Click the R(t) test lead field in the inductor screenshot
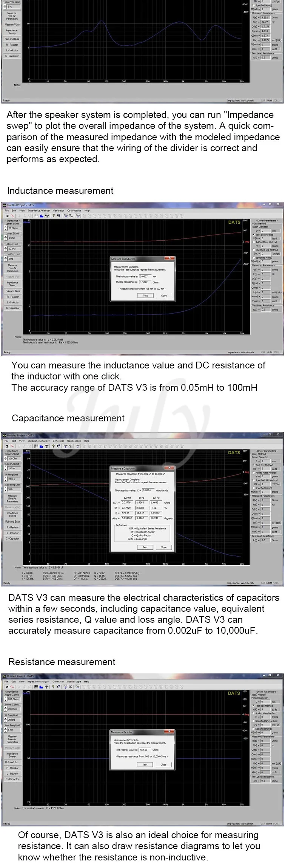This screenshot has width=285, height=868. tap(265, 309)
